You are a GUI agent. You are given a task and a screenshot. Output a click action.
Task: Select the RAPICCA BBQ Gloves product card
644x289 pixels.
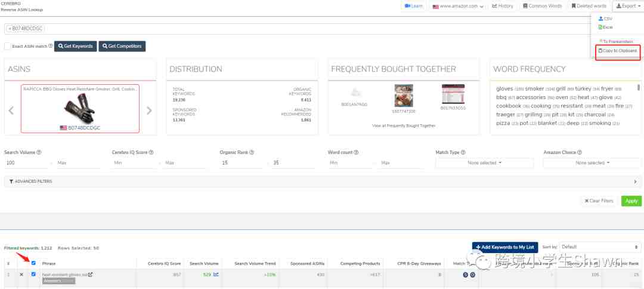point(80,109)
